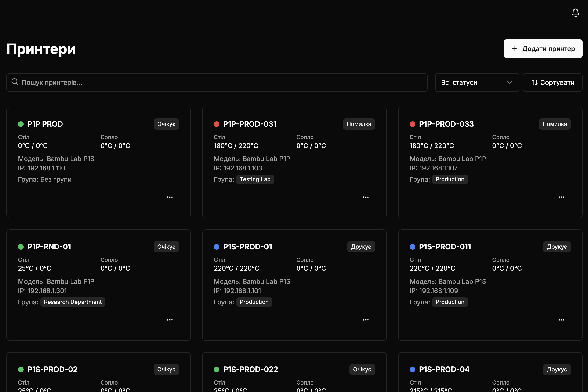Open the Сортувати sorting options

point(552,82)
